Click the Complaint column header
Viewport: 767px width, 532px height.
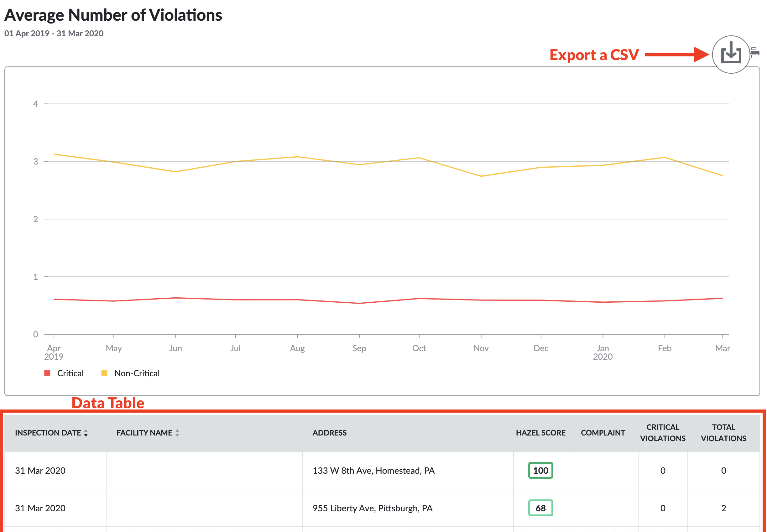tap(603, 433)
